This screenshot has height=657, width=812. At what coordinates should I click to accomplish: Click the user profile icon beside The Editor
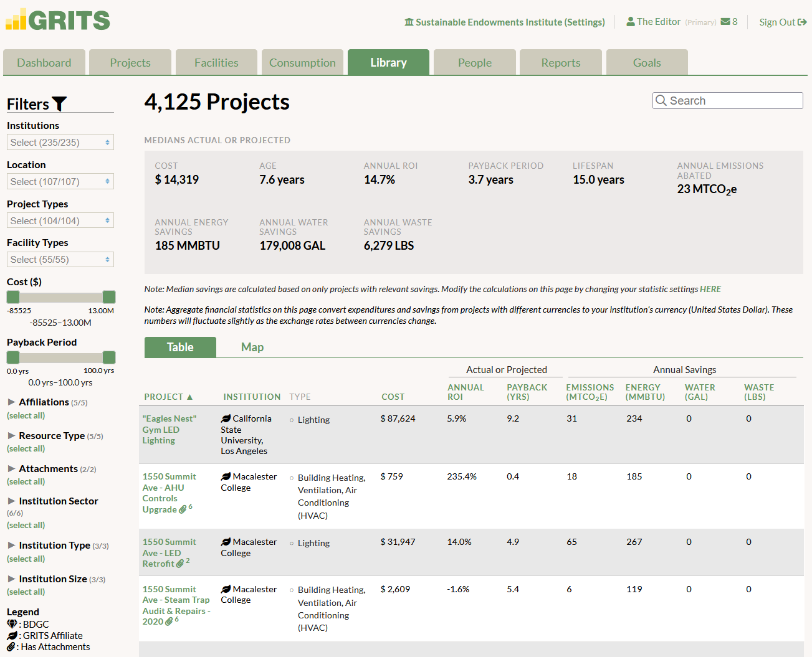pos(630,21)
